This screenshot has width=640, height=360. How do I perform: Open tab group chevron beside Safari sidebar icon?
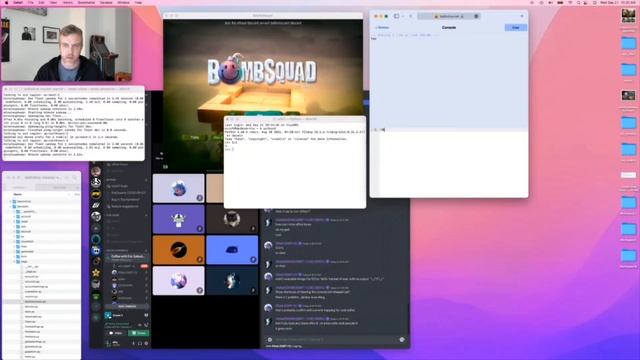click(402, 16)
